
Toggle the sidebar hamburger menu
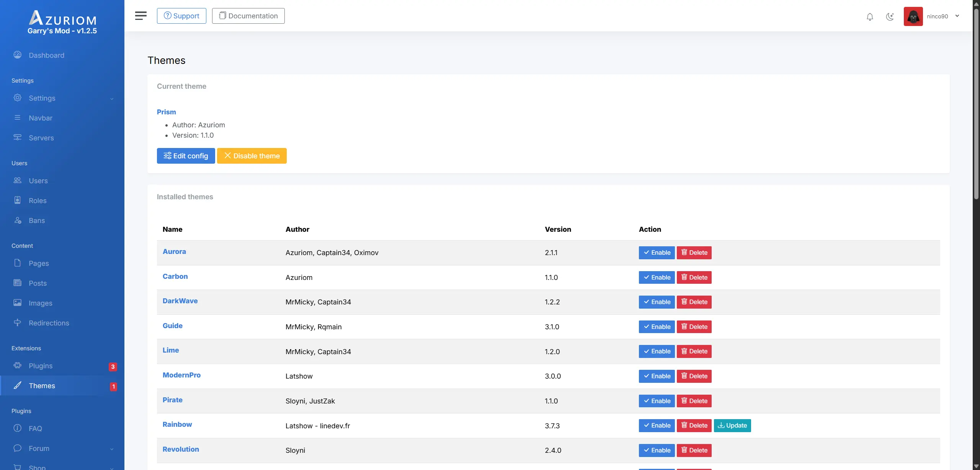141,16
